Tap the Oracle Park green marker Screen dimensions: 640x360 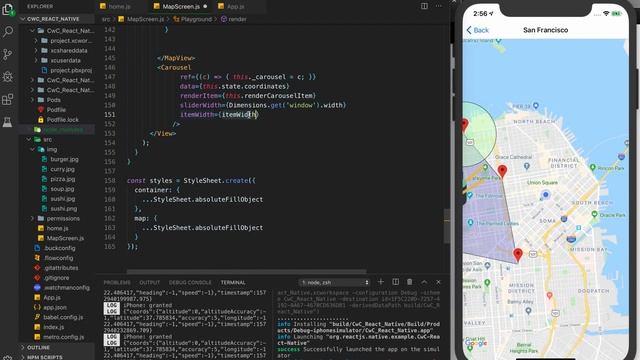tap(594, 214)
